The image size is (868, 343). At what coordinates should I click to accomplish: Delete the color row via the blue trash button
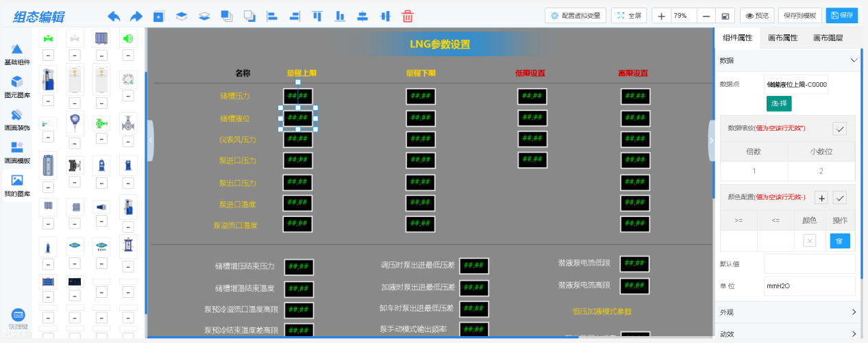[x=840, y=240]
